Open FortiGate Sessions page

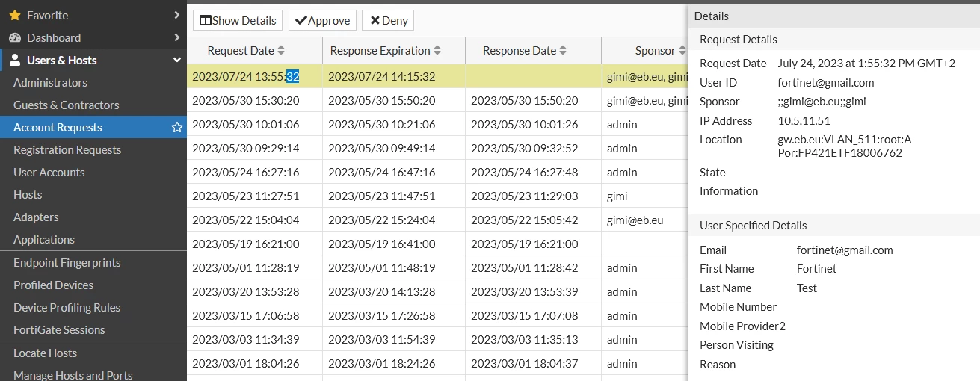[59, 330]
